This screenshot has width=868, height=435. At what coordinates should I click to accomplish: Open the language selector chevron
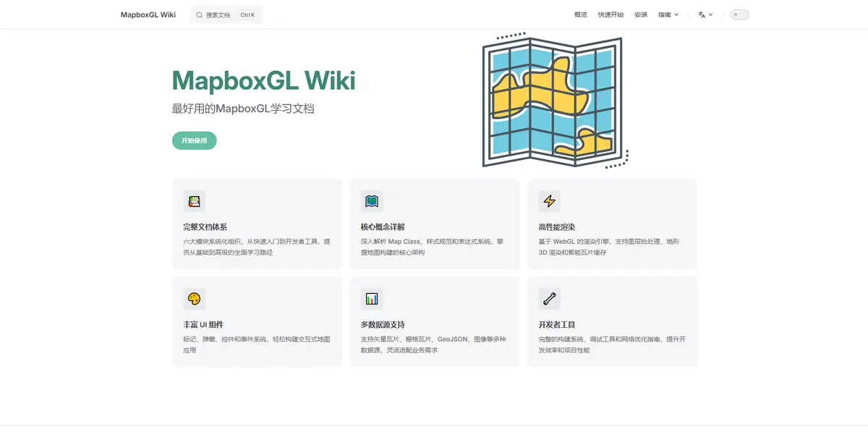pyautogui.click(x=710, y=14)
